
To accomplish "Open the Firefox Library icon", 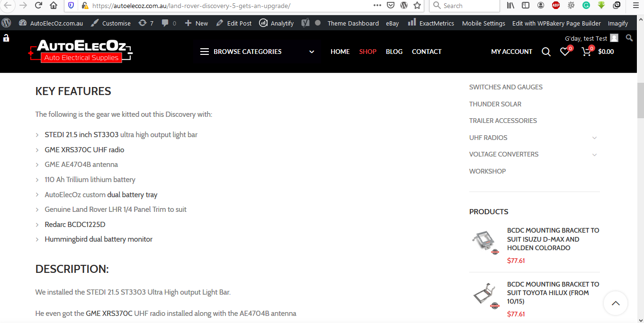I will 511,6.
